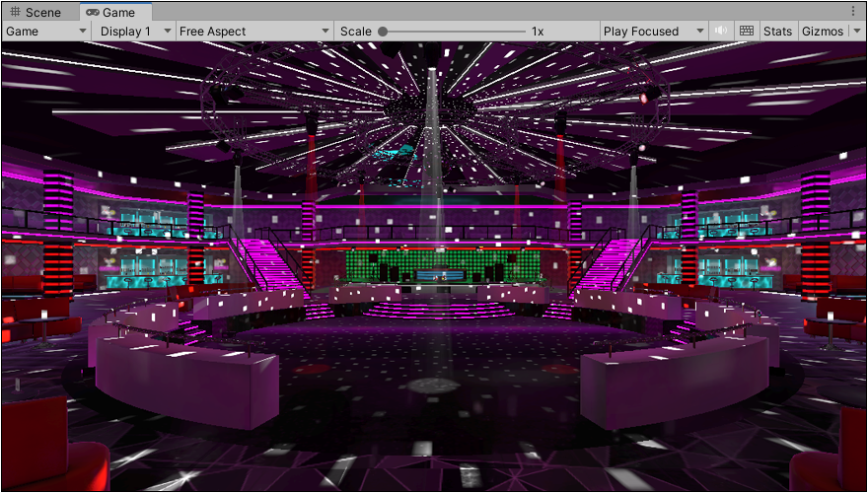Toggle the Gizmos button
This screenshot has height=493, width=868.
tap(822, 31)
